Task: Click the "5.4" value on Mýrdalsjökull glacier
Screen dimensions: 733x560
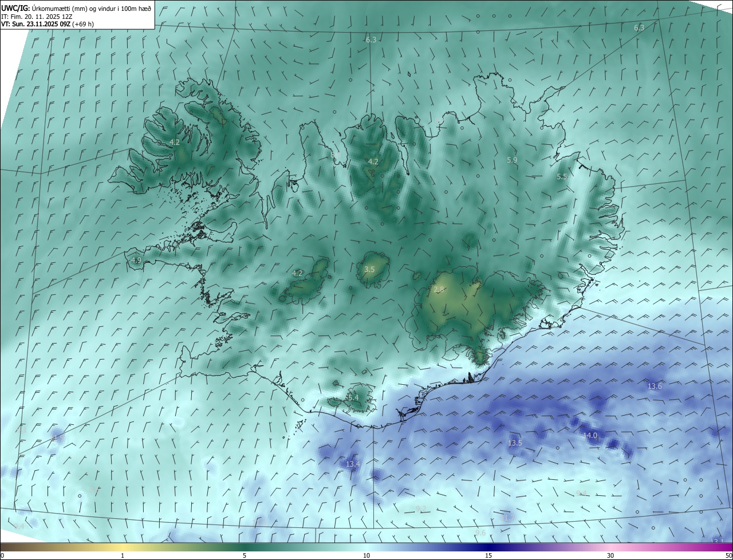Action: (x=353, y=397)
